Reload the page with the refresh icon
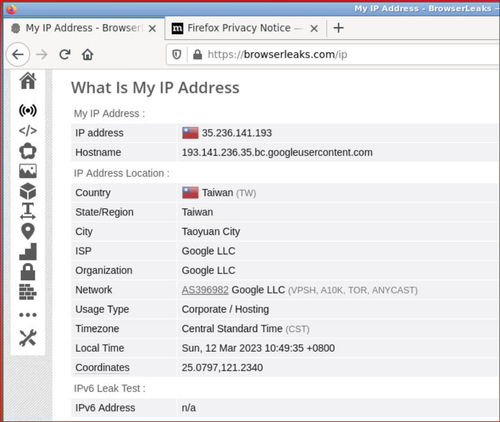 pos(65,54)
